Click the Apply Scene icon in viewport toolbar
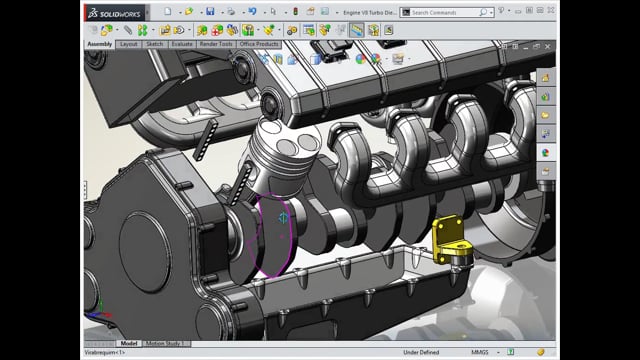 [x=376, y=59]
